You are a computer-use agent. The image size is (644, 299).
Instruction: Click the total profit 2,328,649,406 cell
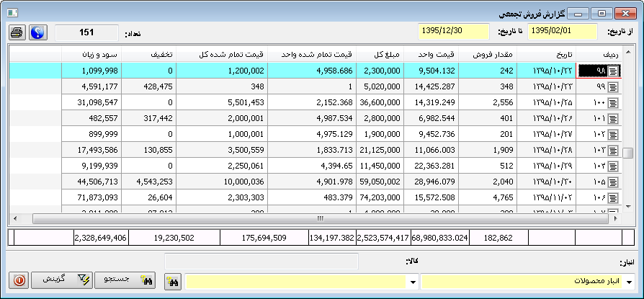point(101,238)
